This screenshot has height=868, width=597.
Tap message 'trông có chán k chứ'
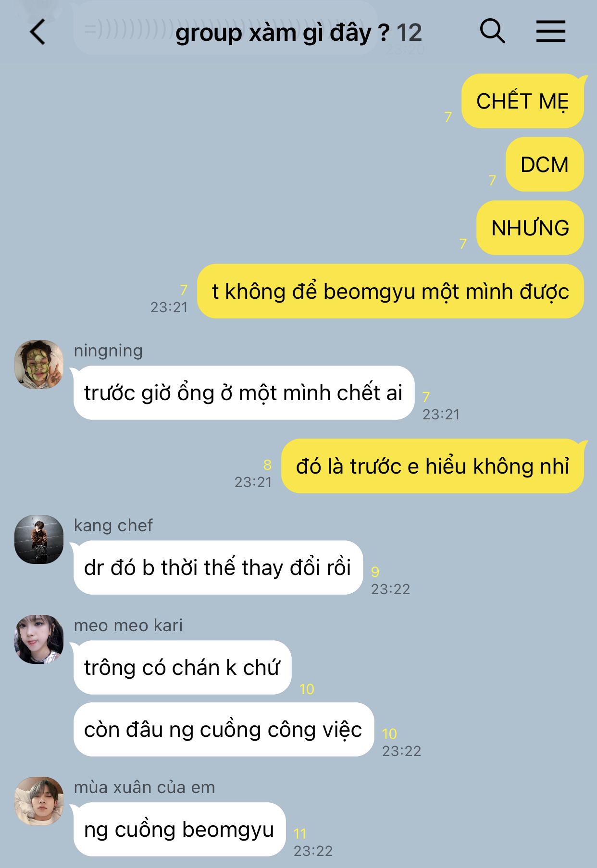click(182, 667)
